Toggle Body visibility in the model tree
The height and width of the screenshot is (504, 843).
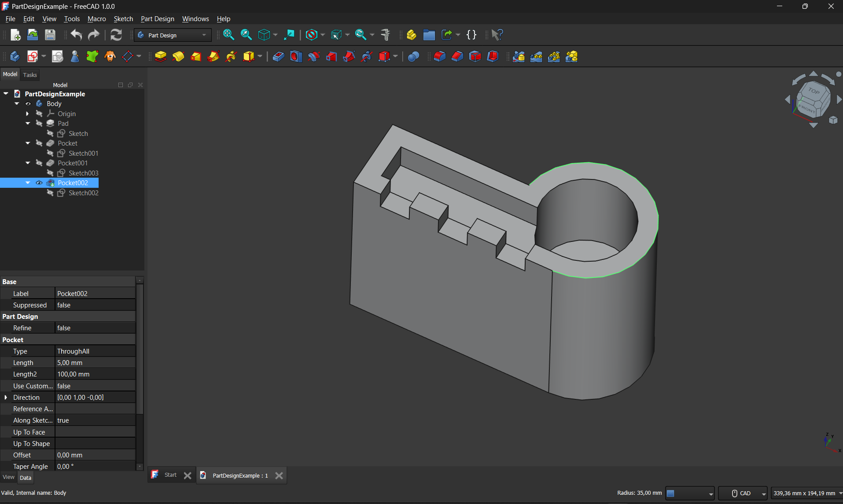click(28, 103)
